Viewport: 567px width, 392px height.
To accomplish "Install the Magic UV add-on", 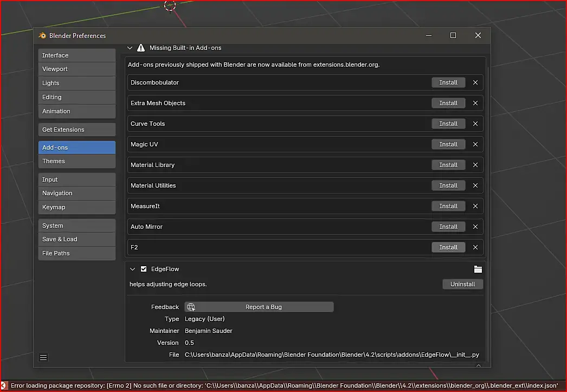I will [x=448, y=144].
